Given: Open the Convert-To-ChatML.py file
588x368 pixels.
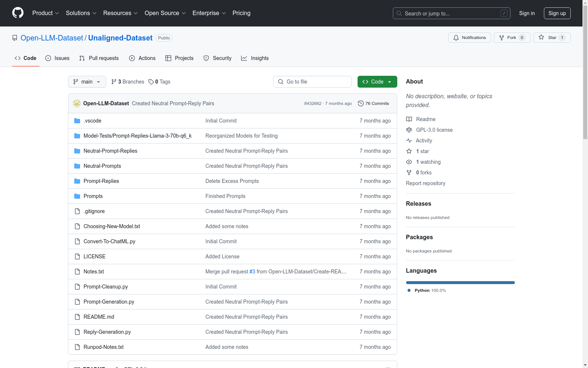Looking at the screenshot, I should tap(110, 241).
